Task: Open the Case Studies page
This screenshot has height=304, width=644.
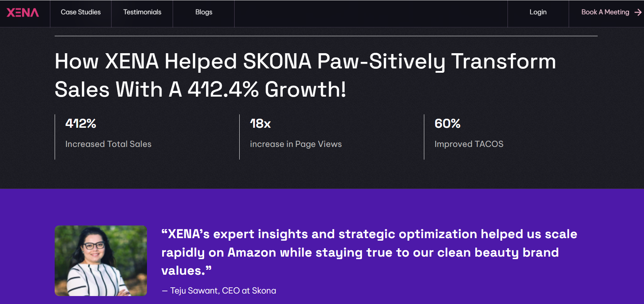Action: [80, 12]
